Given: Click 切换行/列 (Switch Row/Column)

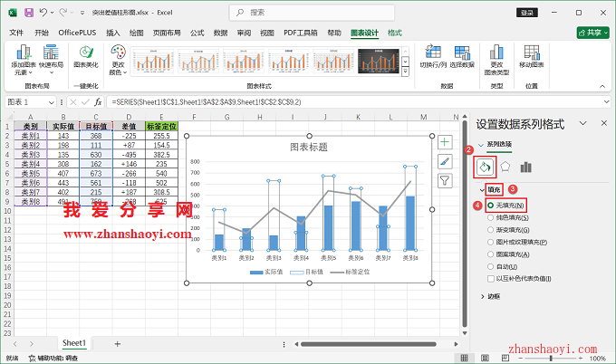Looking at the screenshot, I should coord(433,56).
